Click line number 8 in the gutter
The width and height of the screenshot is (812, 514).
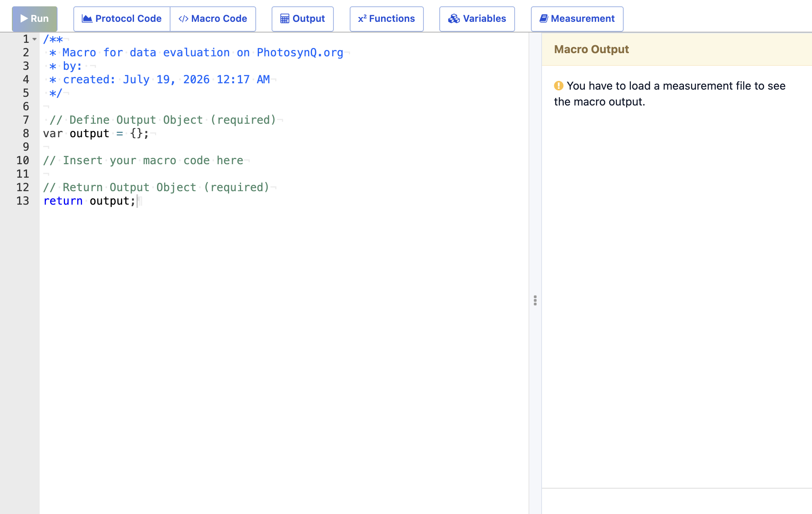(26, 134)
